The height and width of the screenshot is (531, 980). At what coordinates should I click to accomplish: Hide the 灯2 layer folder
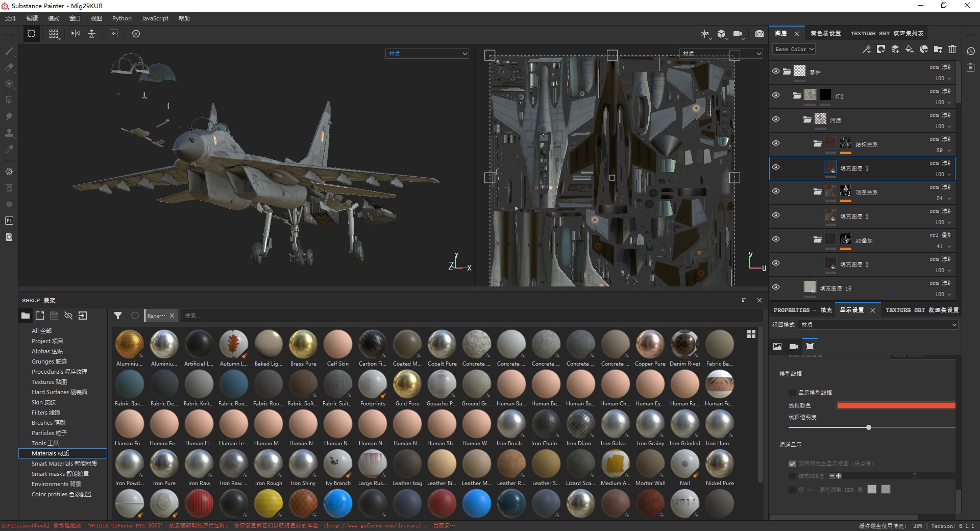point(776,95)
